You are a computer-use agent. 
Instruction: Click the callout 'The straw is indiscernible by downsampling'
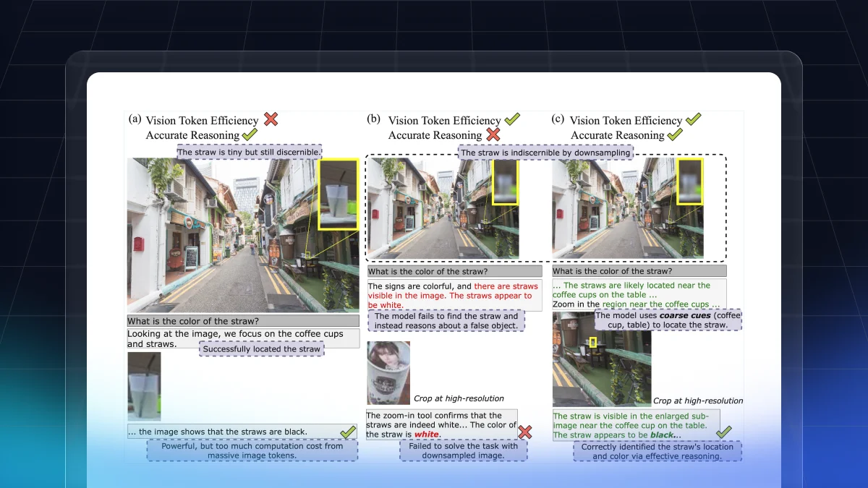click(546, 153)
